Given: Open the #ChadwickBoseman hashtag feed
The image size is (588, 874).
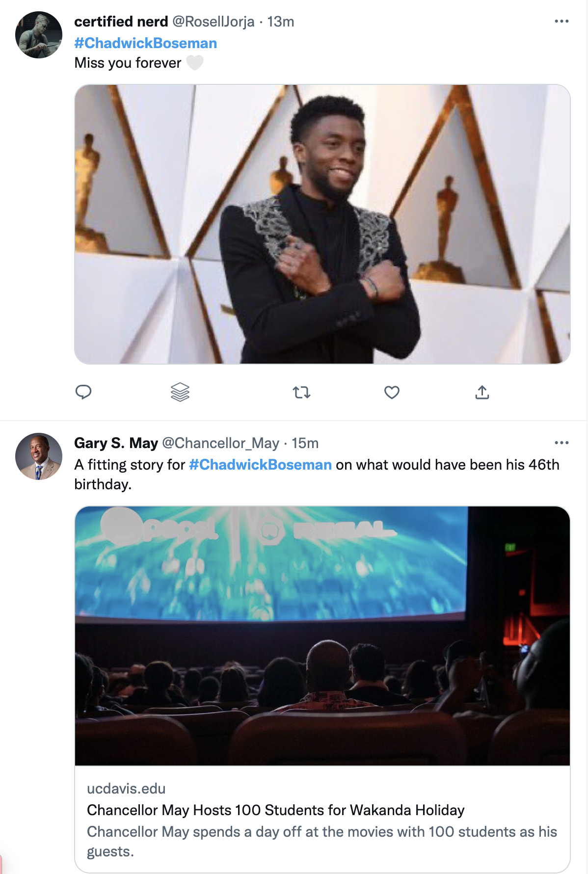Looking at the screenshot, I should [x=145, y=43].
